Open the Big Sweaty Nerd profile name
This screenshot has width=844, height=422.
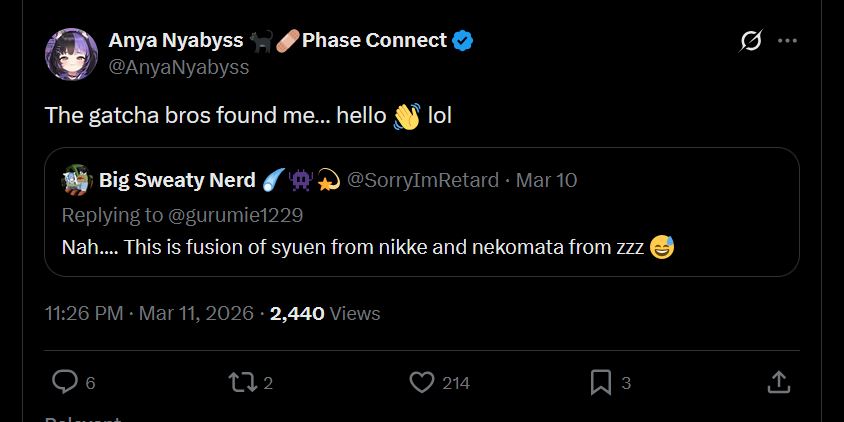(177, 181)
